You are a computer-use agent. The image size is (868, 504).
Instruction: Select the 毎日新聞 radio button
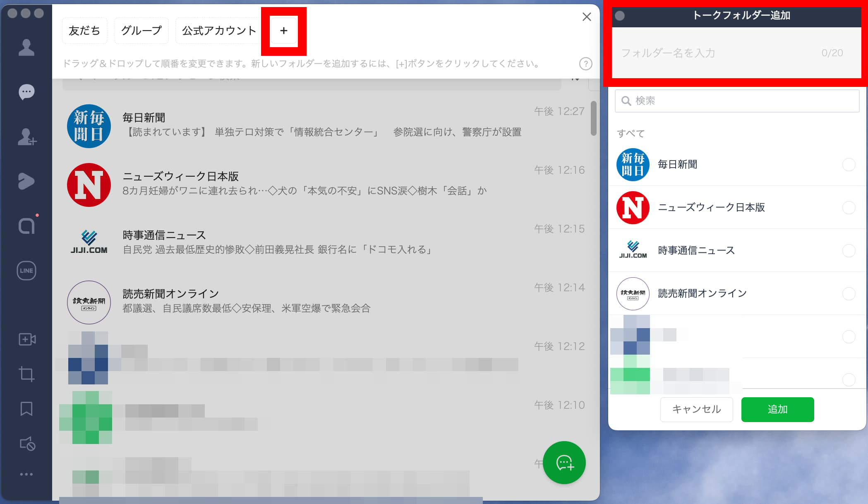point(849,165)
